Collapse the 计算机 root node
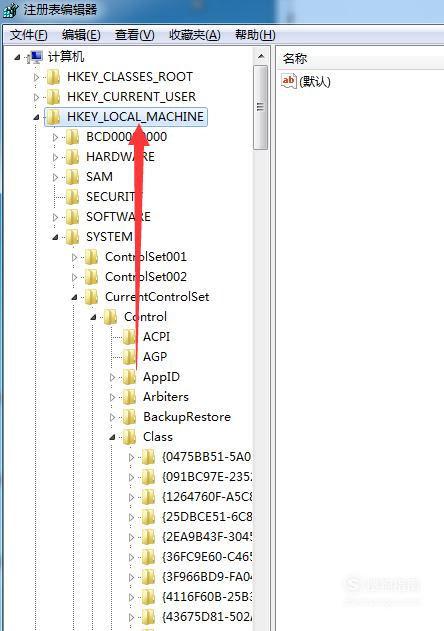 pyautogui.click(x=17, y=58)
